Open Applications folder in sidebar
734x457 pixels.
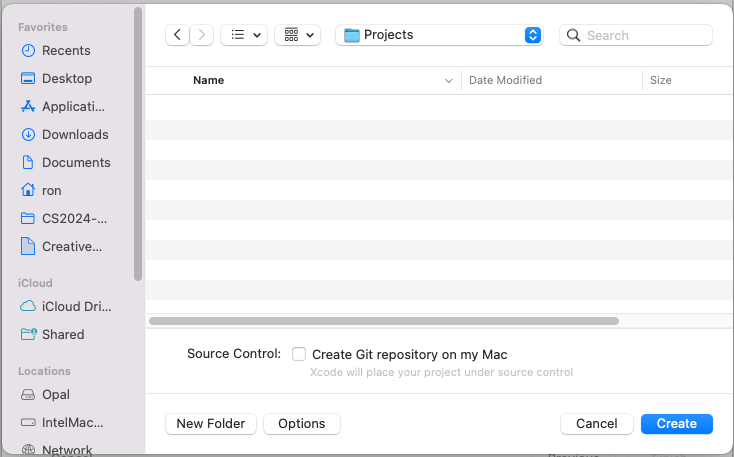72,106
